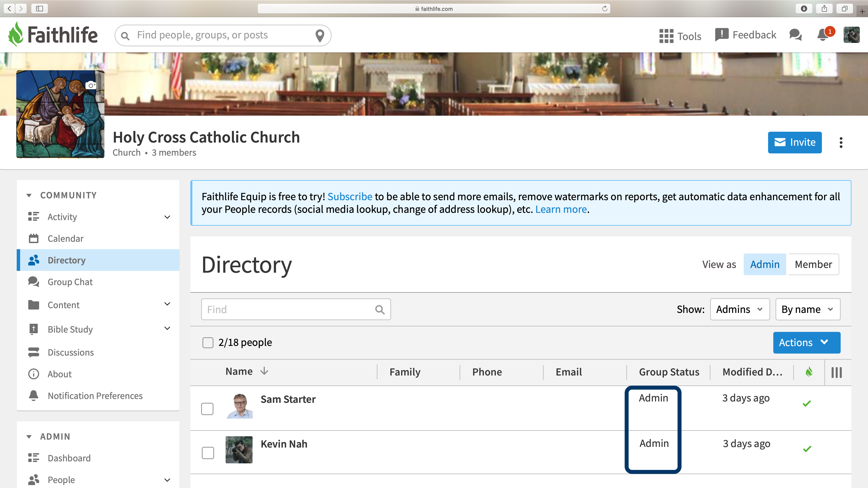Click the Modified D... column header
Image resolution: width=868 pixels, height=488 pixels.
752,372
